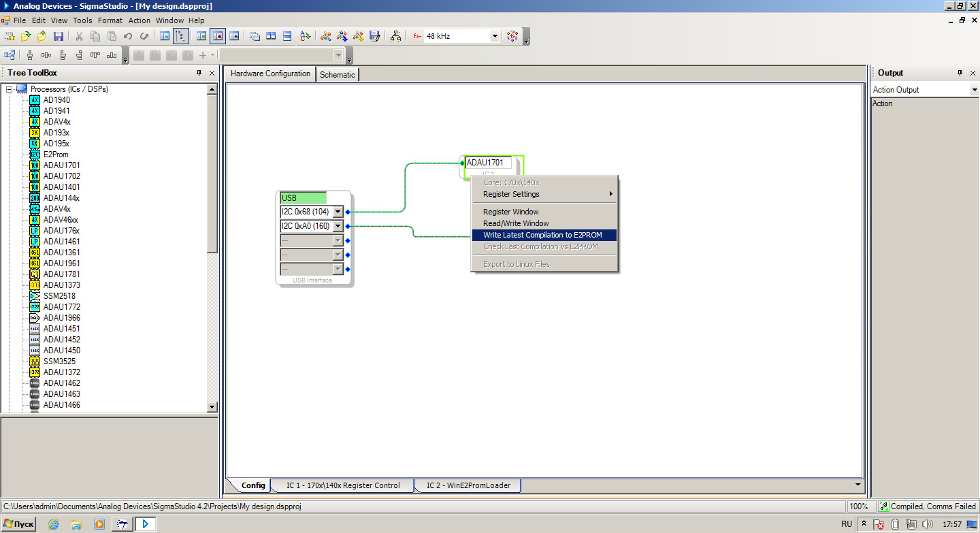This screenshot has height=533, width=980.
Task: Click the Redo arrow icon
Action: (144, 36)
